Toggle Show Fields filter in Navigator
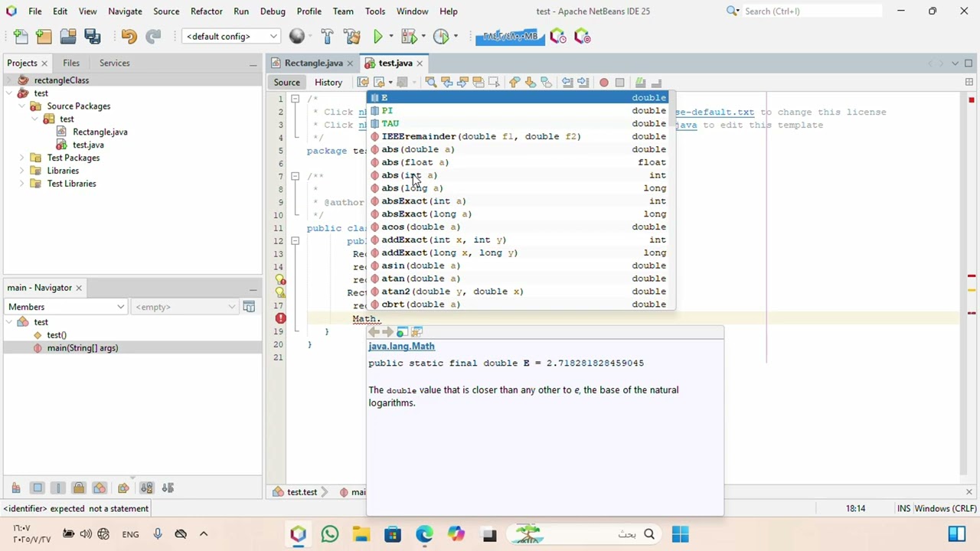The width and height of the screenshot is (980, 551). point(38,488)
